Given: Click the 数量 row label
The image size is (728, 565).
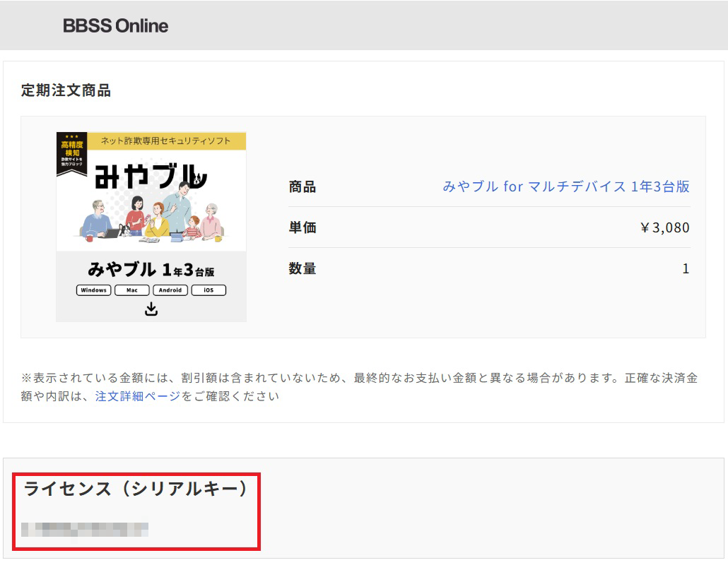Looking at the screenshot, I should (303, 268).
